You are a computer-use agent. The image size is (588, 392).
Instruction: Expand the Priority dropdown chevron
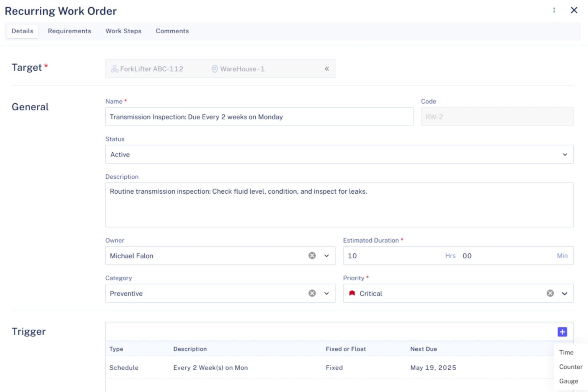tap(565, 293)
